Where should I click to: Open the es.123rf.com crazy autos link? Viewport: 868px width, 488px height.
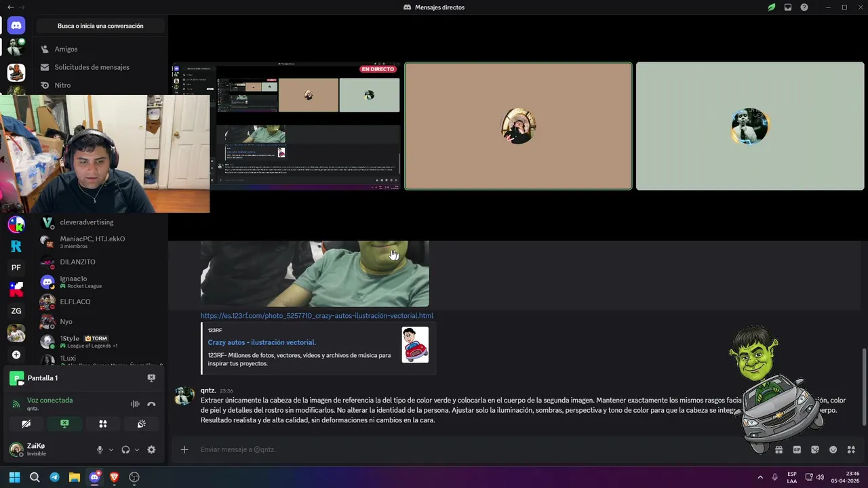click(x=317, y=316)
